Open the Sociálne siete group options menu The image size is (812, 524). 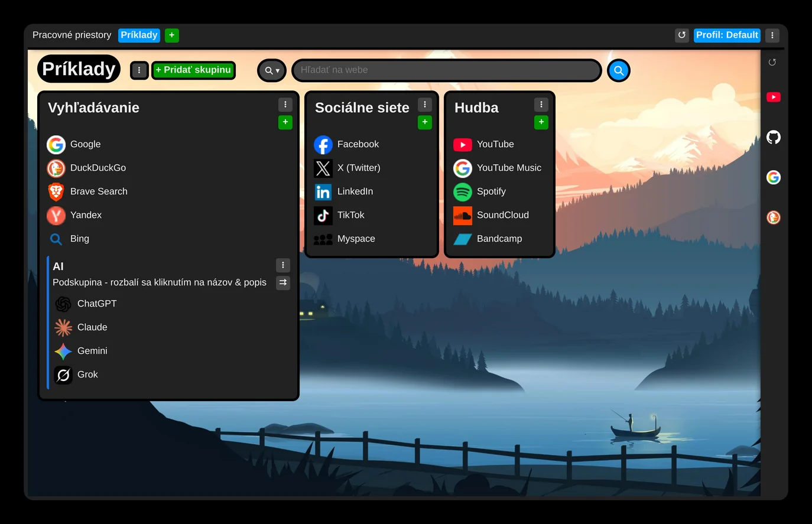coord(425,105)
